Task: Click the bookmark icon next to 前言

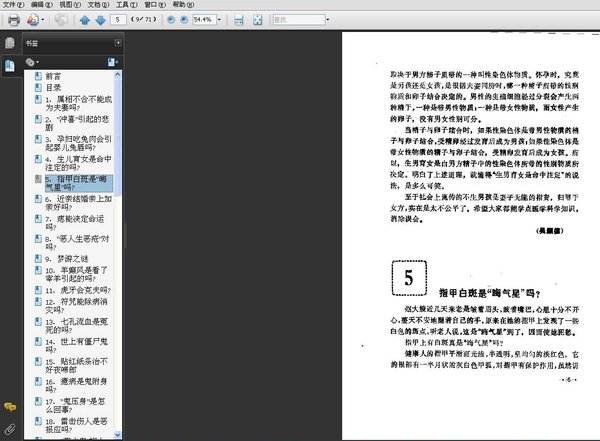Action: (x=38, y=76)
